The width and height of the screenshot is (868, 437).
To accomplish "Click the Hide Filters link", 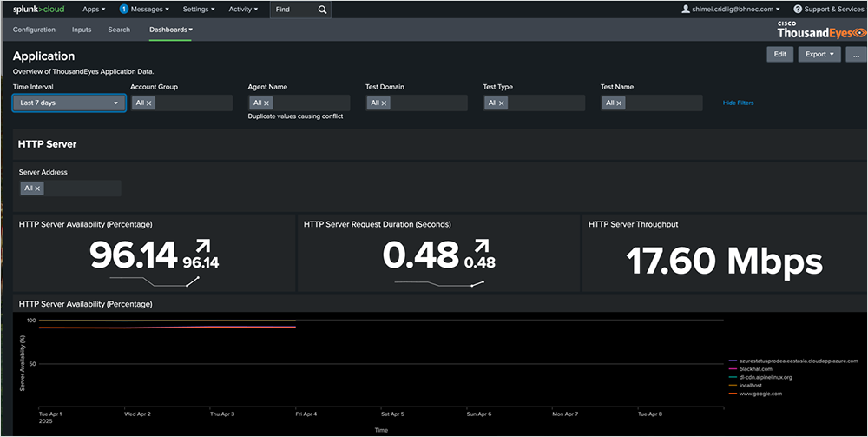I will [738, 103].
